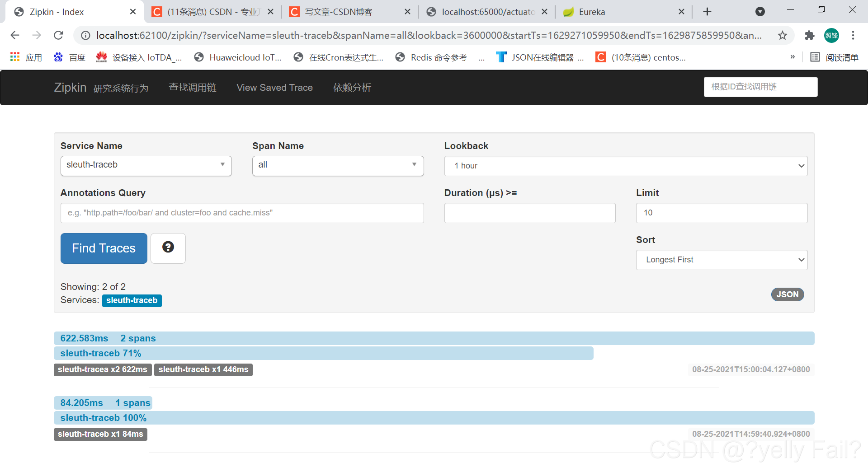Open a new browser tab

coord(708,12)
